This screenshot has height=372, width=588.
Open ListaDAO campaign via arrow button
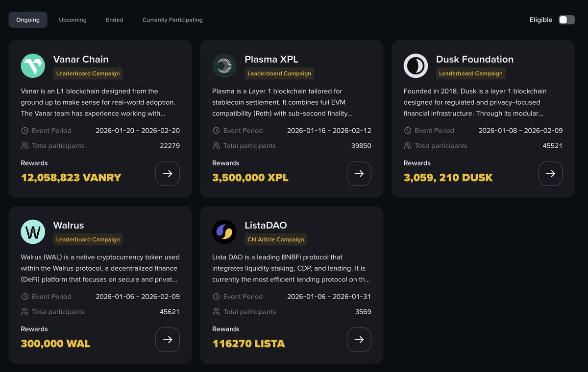pos(359,340)
